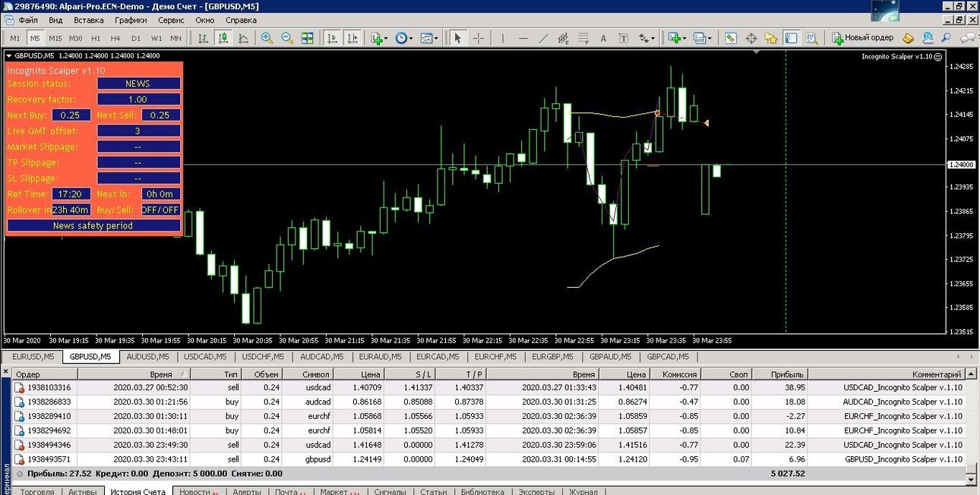
Task: Zoom in on the chart
Action: tap(267, 38)
